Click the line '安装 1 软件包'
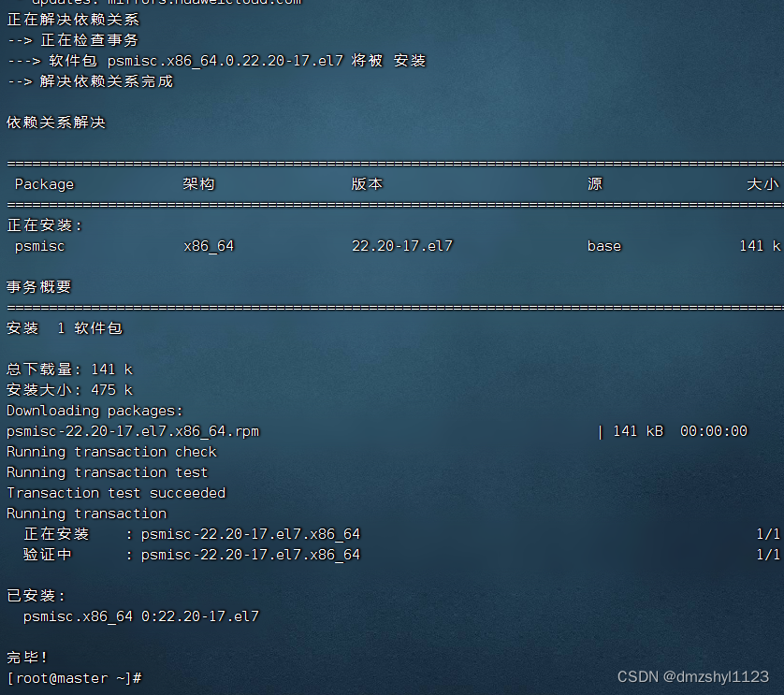This screenshot has width=784, height=695. [65, 328]
